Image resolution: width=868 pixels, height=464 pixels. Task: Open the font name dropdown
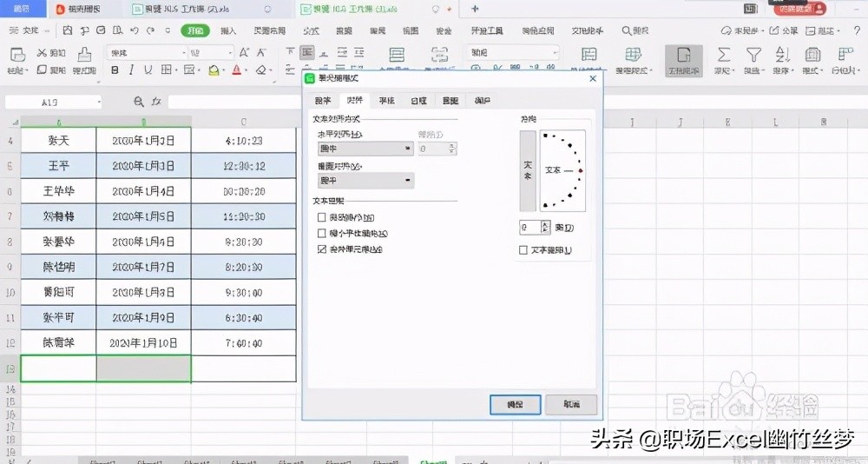click(x=184, y=53)
